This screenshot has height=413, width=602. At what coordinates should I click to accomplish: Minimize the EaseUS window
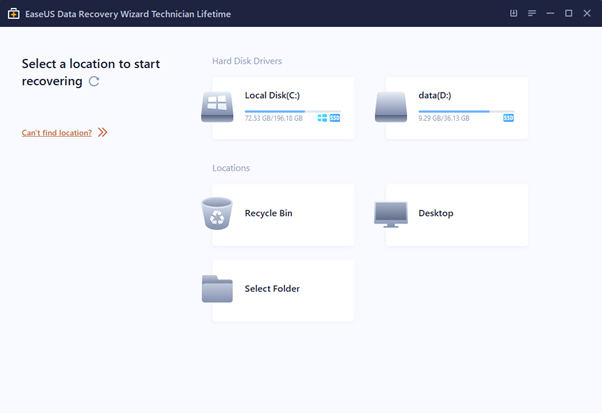pyautogui.click(x=550, y=13)
